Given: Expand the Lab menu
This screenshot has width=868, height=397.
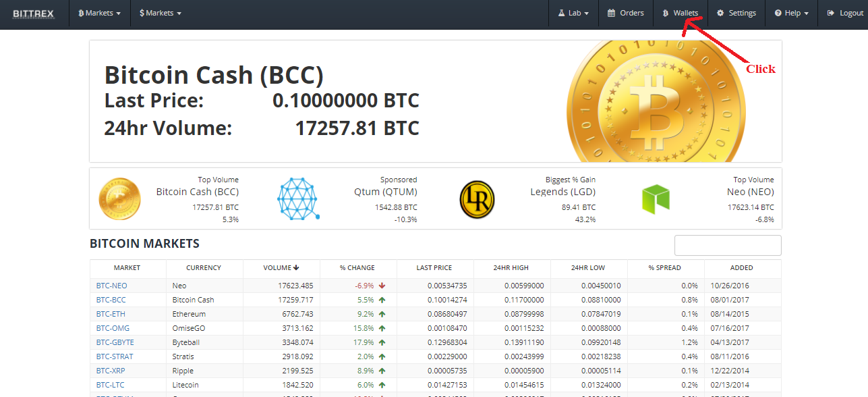Looking at the screenshot, I should click(573, 14).
